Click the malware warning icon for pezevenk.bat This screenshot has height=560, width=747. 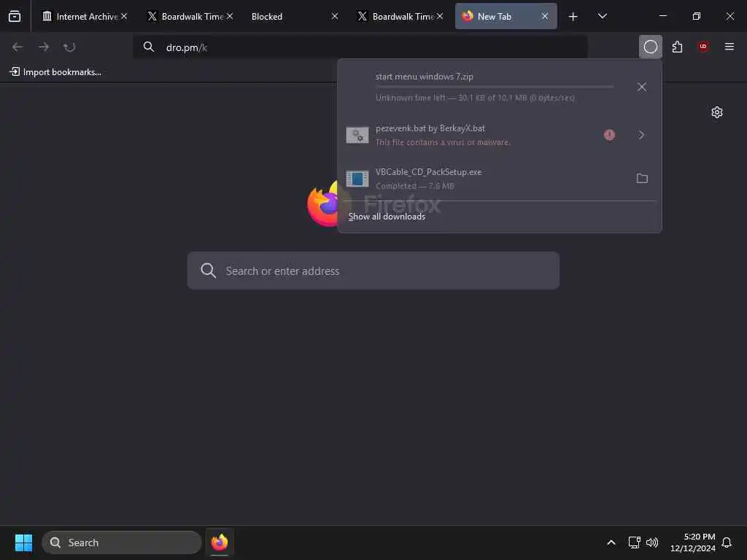tap(609, 135)
